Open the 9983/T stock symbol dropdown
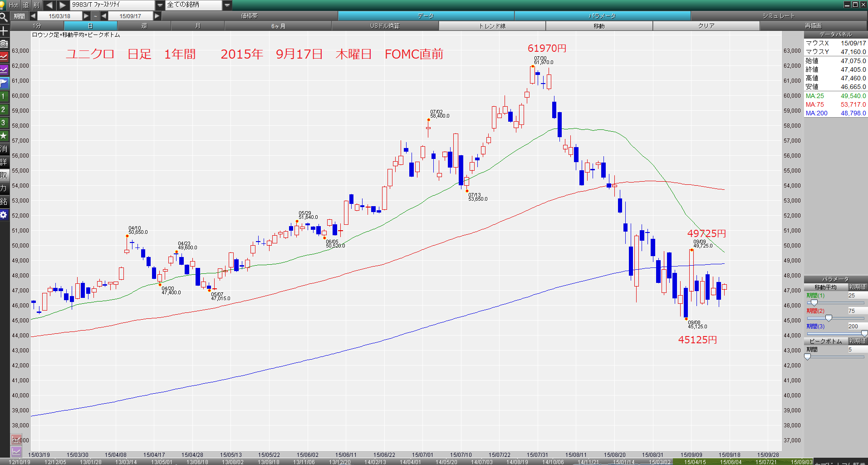Image resolution: width=868 pixels, height=465 pixels. (160, 5)
